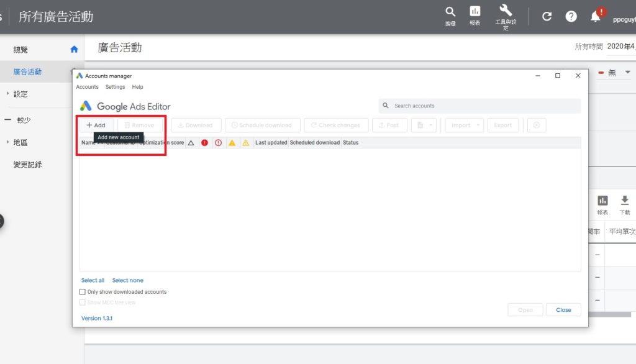This screenshot has width=636, height=364.
Task: Open the reports bar chart icon in header
Action: click(475, 12)
